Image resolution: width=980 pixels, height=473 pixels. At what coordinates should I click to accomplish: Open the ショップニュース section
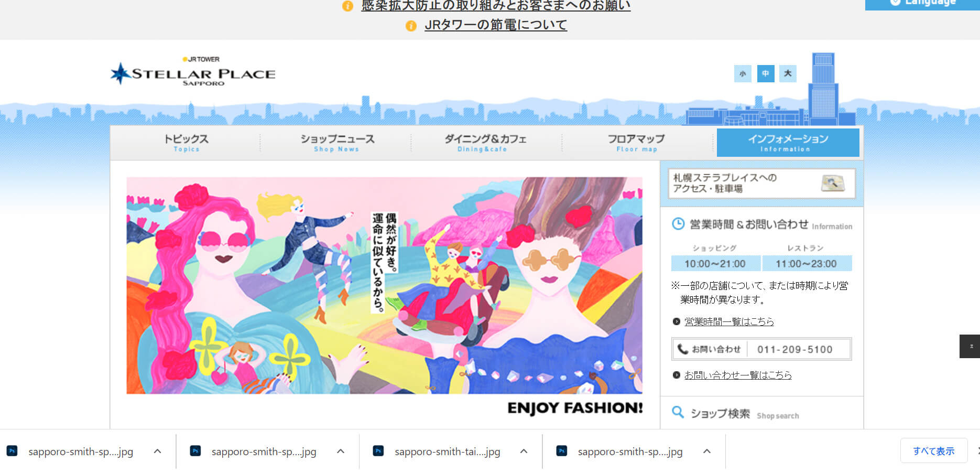337,142
